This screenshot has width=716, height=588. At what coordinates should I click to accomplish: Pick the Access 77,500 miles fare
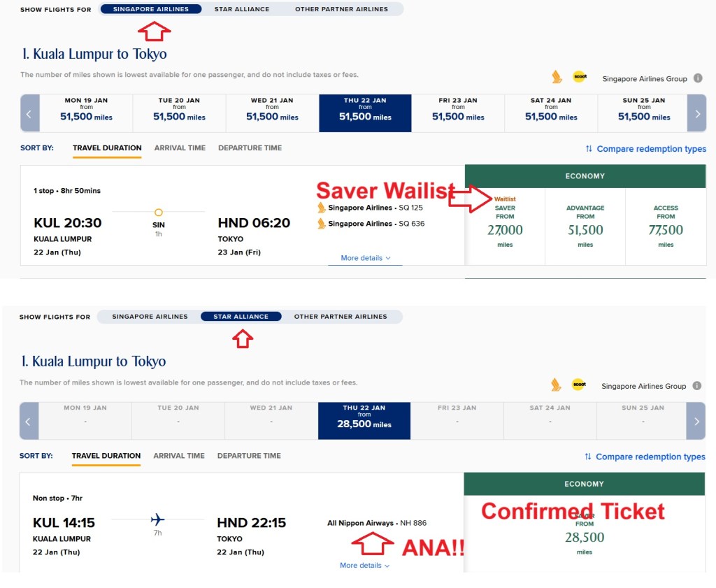(666, 224)
